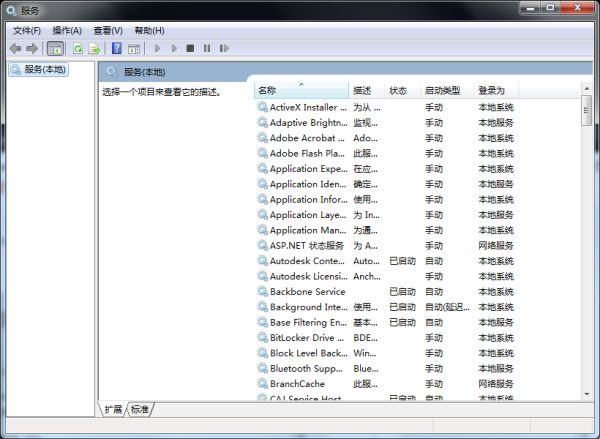Viewport: 600px width, 439px height.
Task: Switch to the 扩展 tab
Action: click(112, 409)
